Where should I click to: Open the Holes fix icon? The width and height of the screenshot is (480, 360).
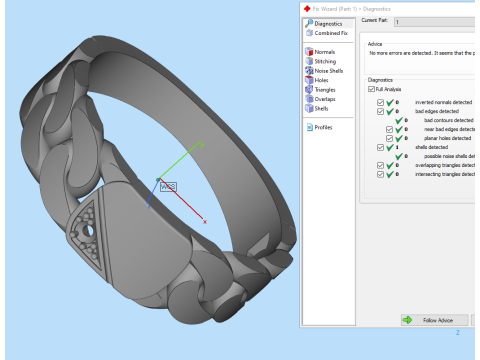309,80
